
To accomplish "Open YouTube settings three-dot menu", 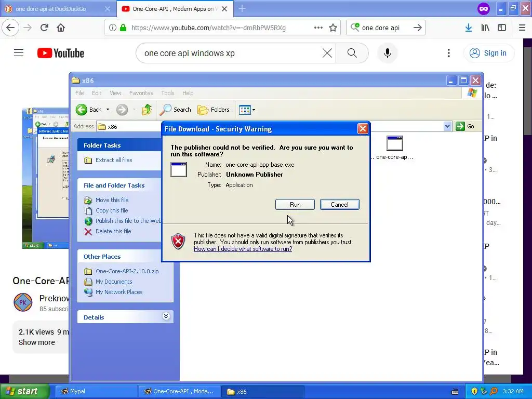I will point(449,53).
